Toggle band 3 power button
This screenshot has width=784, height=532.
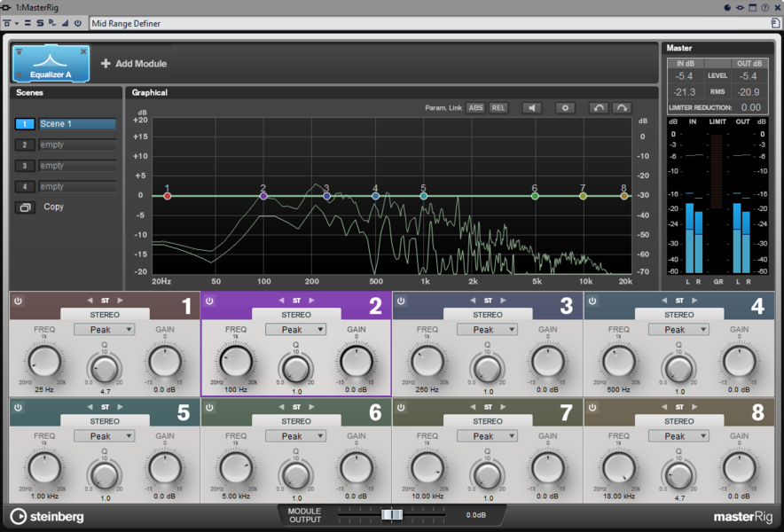coord(401,301)
